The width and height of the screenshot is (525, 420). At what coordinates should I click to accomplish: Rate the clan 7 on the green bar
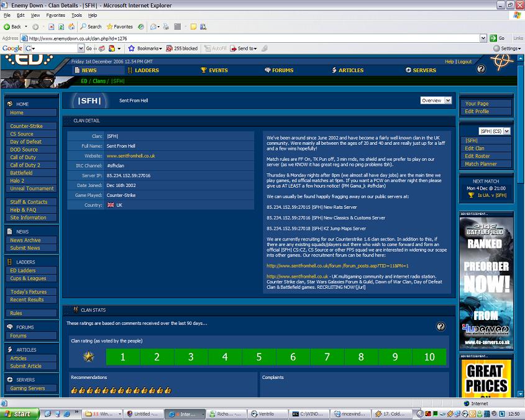pyautogui.click(x=327, y=357)
